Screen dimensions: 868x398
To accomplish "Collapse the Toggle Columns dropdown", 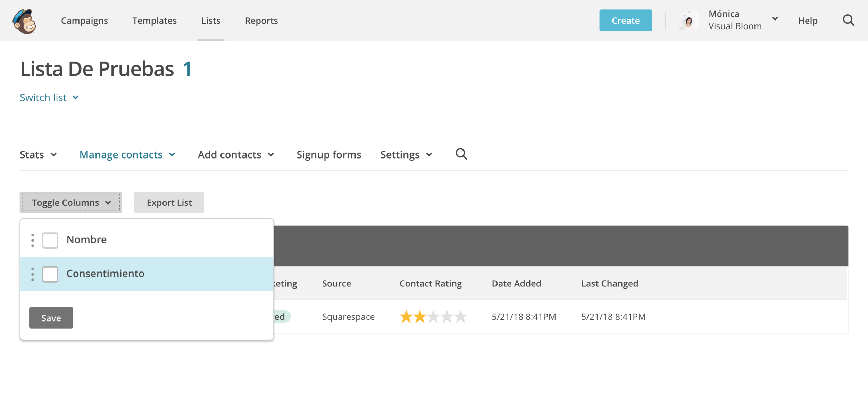I will [71, 202].
